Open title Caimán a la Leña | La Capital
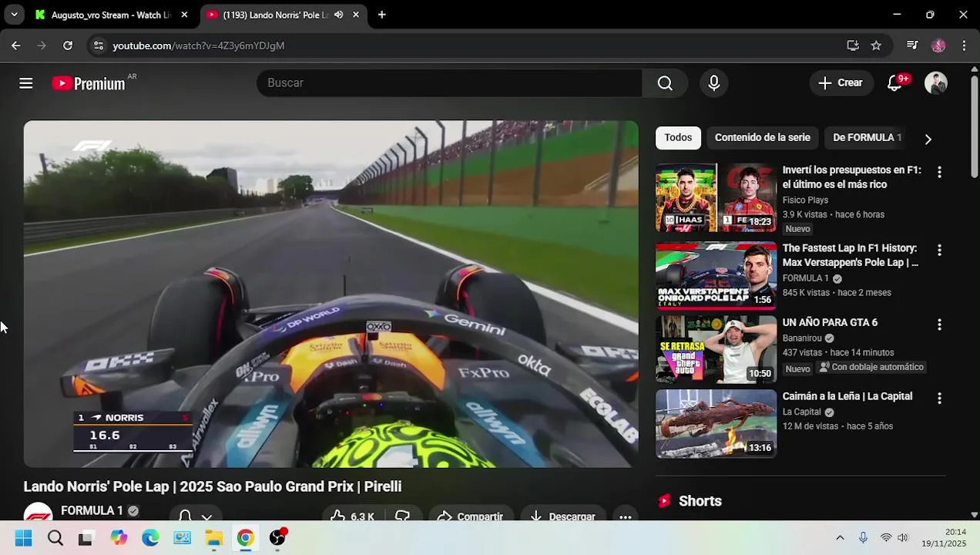Viewport: 980px width, 555px height. pos(847,397)
